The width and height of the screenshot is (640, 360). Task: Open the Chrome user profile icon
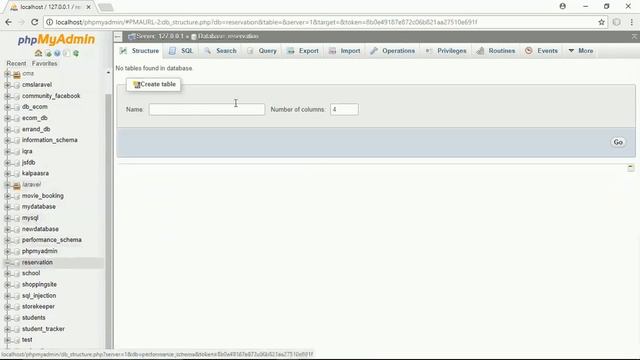pyautogui.click(x=562, y=6)
